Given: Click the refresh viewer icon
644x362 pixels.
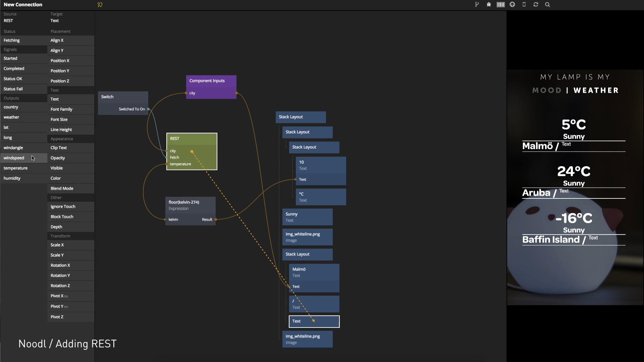Looking at the screenshot, I should [536, 5].
